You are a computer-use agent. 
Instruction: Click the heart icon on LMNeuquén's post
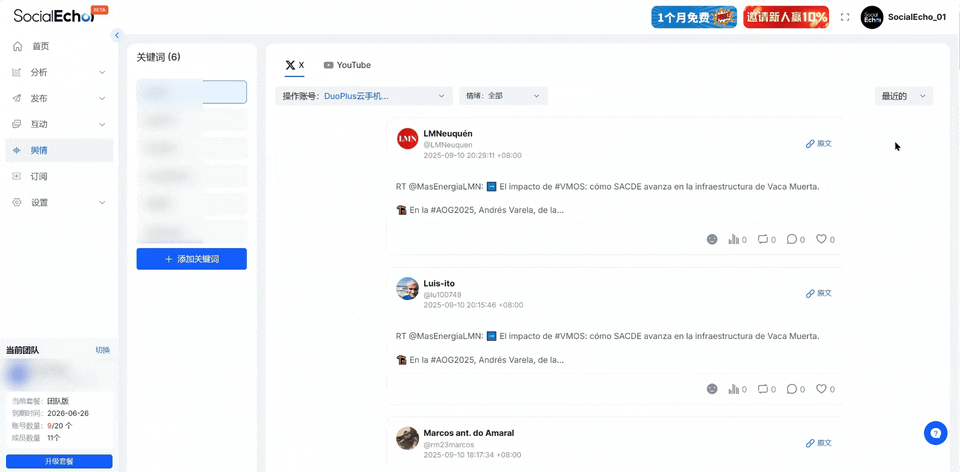pyautogui.click(x=821, y=240)
